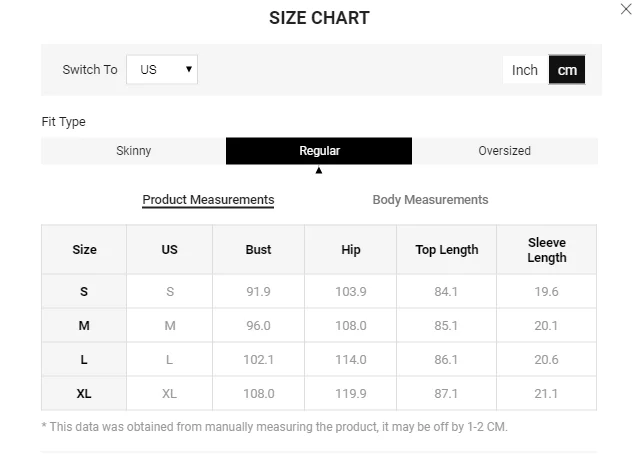635x454 pixels.
Task: Open the Body Measurements tab
Action: coord(430,200)
